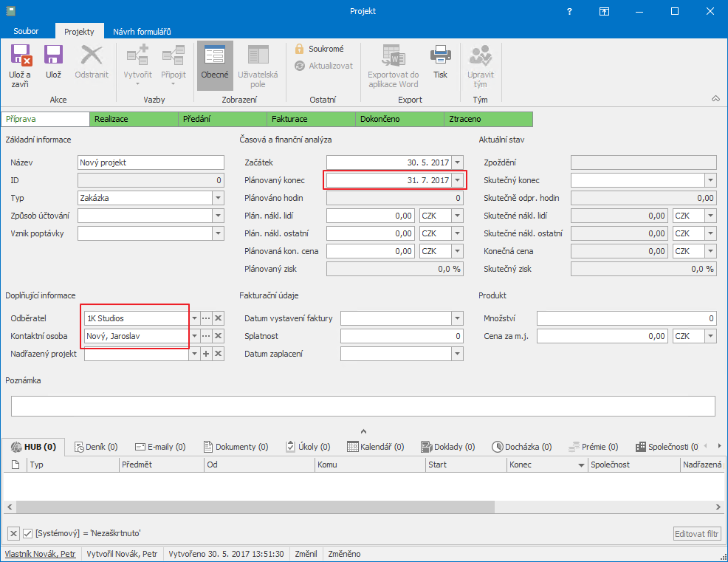This screenshot has height=562, width=728.
Task: Toggle the Systémový filter checkbox
Action: pyautogui.click(x=28, y=533)
